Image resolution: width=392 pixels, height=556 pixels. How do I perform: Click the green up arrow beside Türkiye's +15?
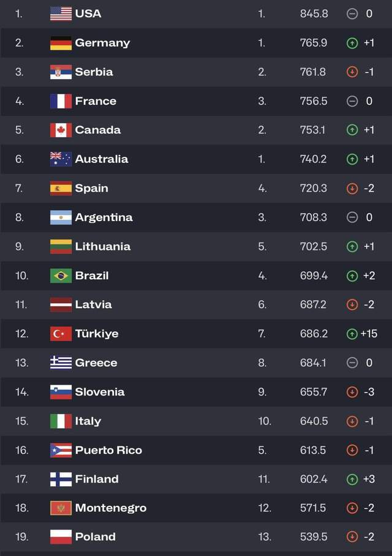click(x=352, y=334)
